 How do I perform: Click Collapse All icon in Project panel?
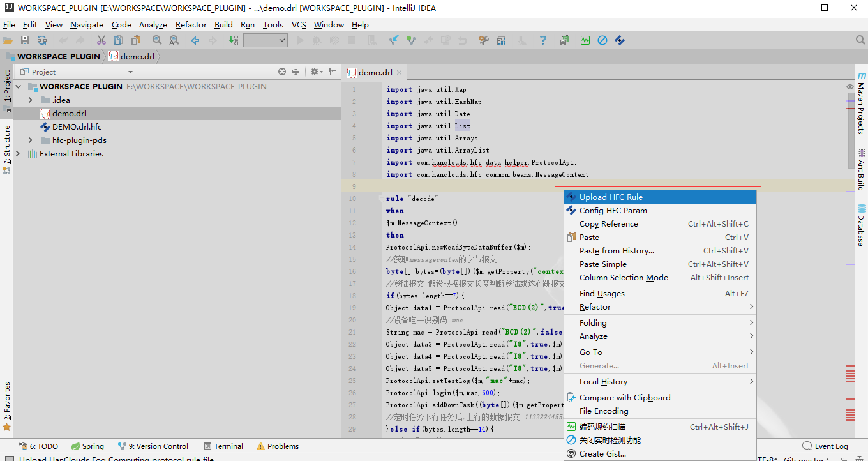tap(296, 72)
